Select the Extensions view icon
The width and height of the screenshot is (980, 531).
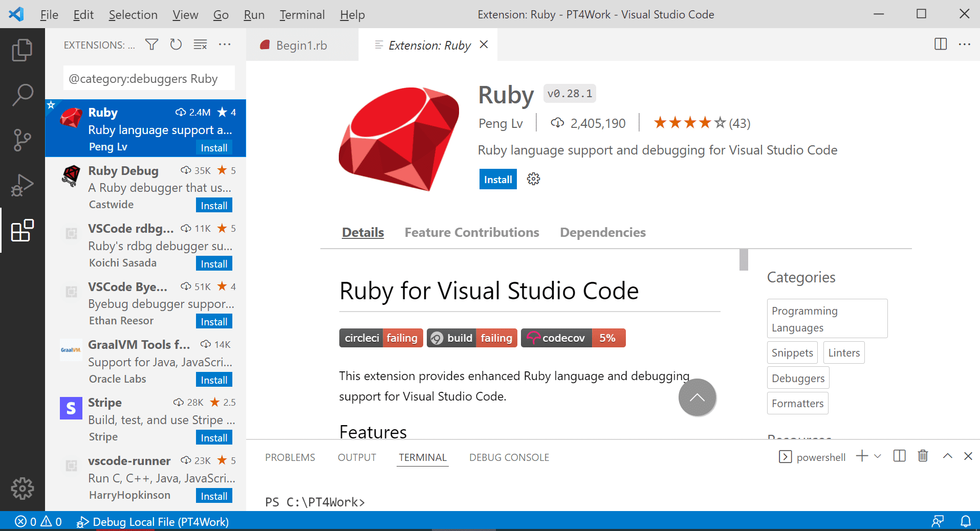coord(22,231)
